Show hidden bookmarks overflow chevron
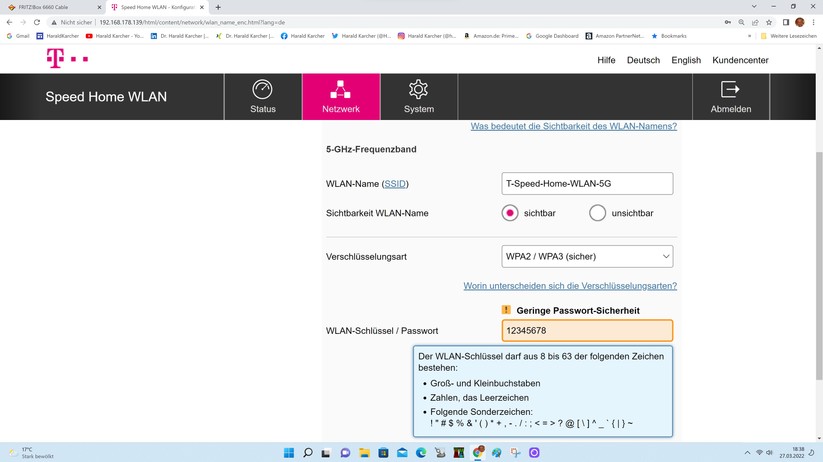This screenshot has width=823, height=462. tap(749, 36)
